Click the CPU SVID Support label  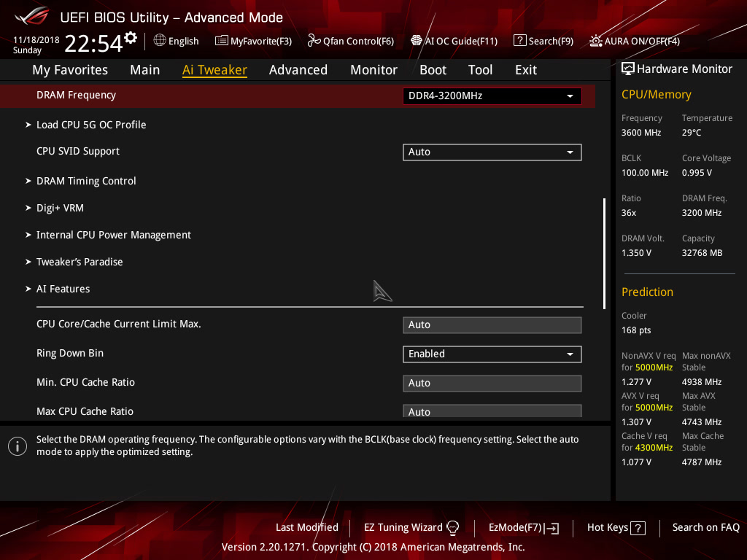tap(77, 152)
